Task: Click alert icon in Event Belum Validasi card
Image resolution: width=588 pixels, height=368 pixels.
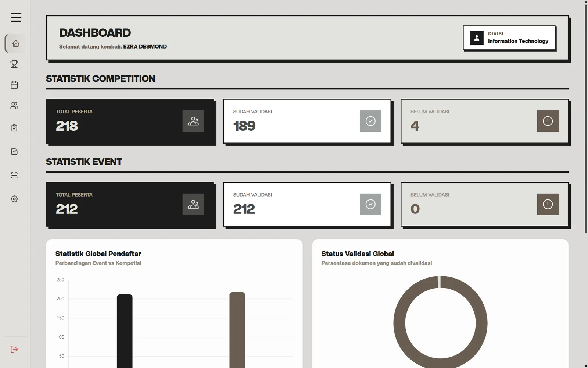Action: click(x=548, y=204)
